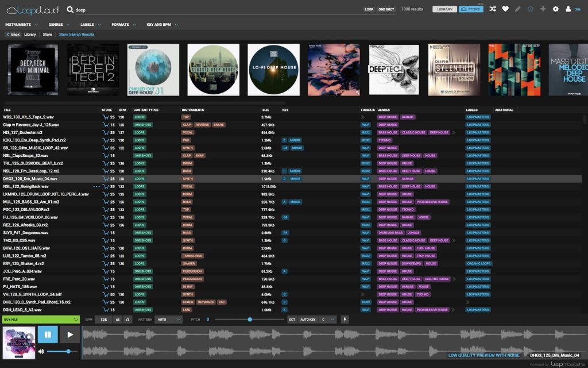Adjust the PITCH slider
588x368 pixels.
pos(249,319)
